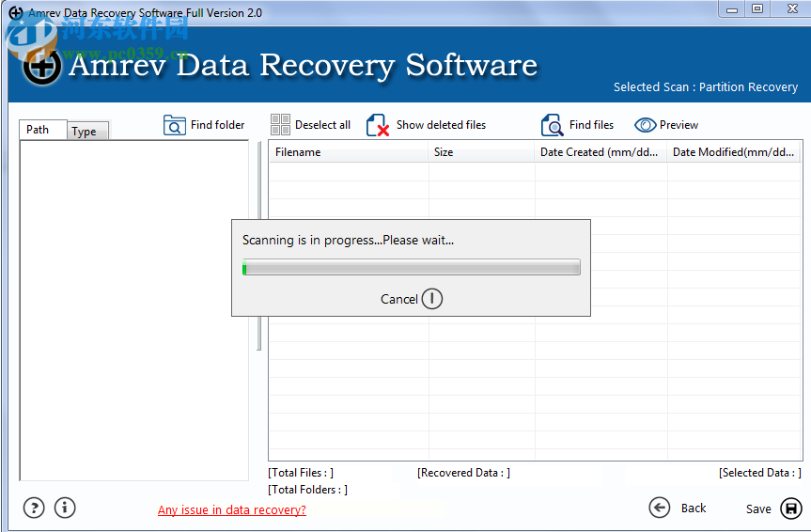This screenshot has height=532, width=811.
Task: Click the Deselect all label
Action: coord(322,125)
